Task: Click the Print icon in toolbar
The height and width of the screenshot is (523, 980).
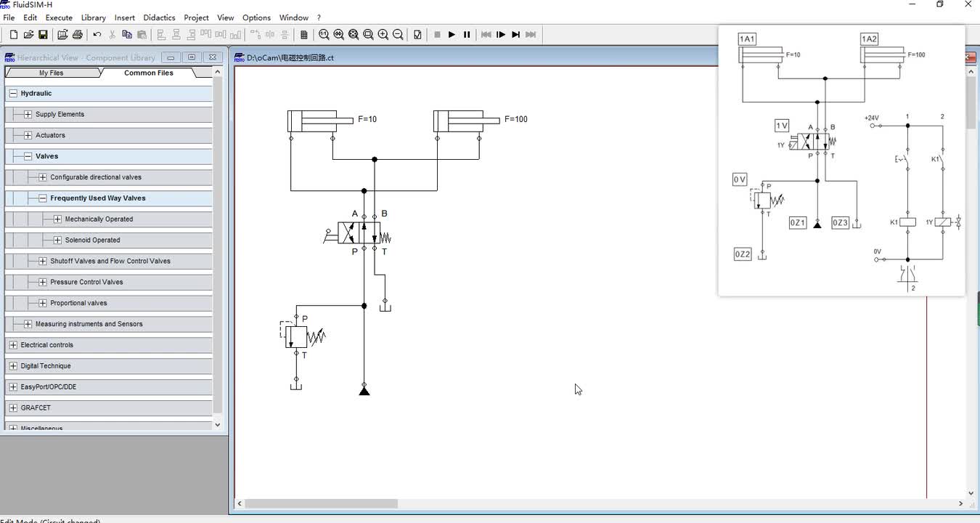Action: tap(77, 34)
